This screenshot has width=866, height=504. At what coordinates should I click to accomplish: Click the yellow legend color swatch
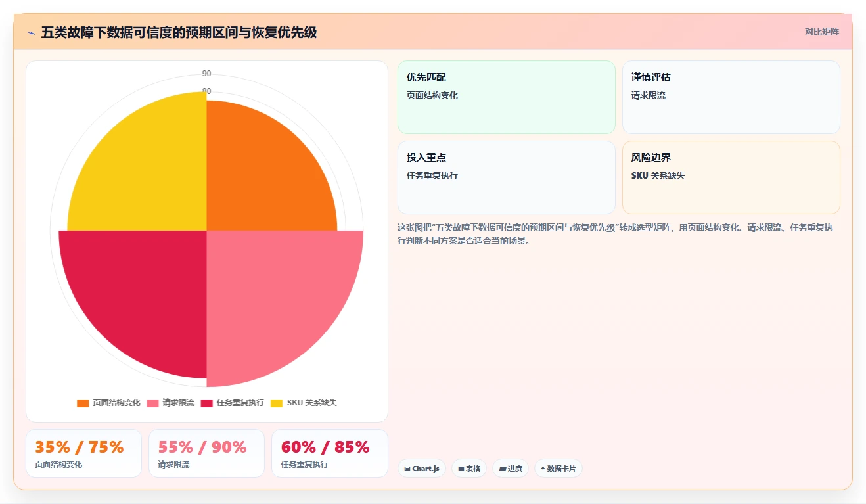(277, 403)
